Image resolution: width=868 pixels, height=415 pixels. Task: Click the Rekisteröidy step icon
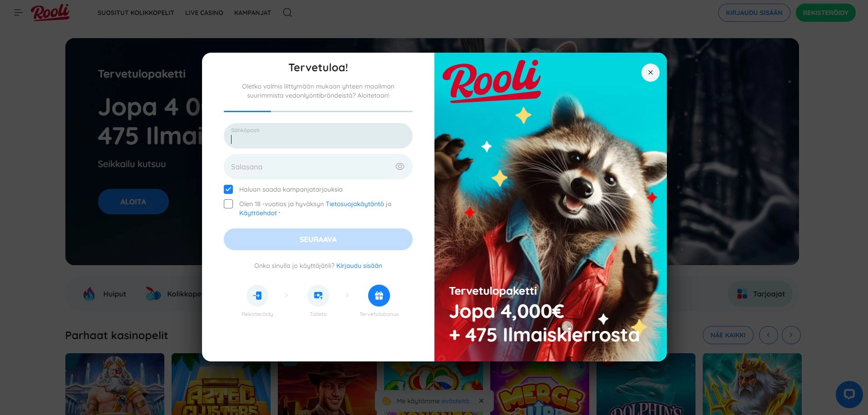coord(257,296)
